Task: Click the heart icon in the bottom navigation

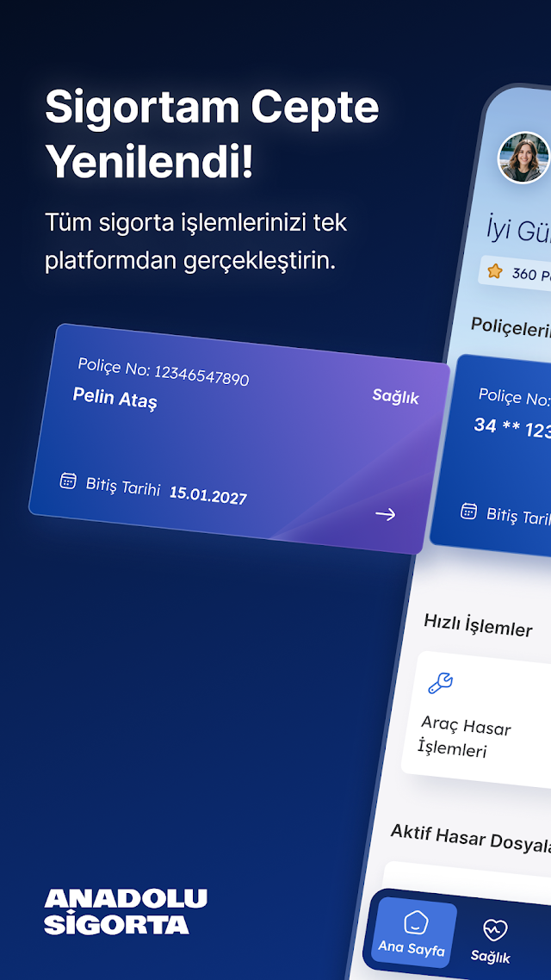Action: tap(495, 930)
